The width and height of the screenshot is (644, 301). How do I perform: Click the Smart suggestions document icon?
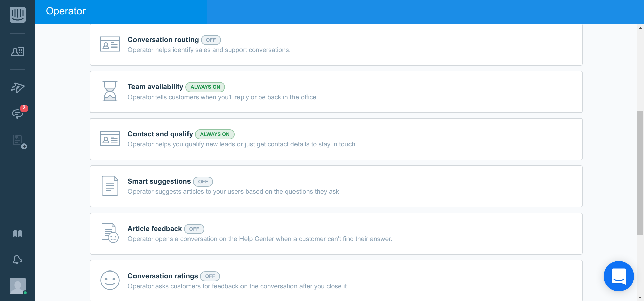(110, 186)
